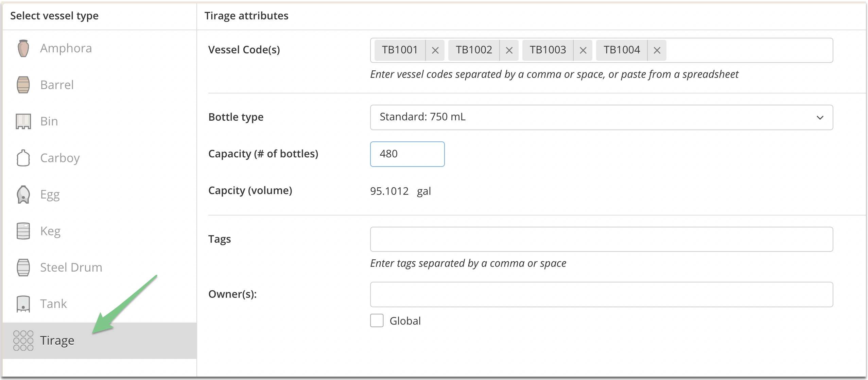868x380 pixels.
Task: Choose the Egg vessel icon
Action: [x=23, y=194]
